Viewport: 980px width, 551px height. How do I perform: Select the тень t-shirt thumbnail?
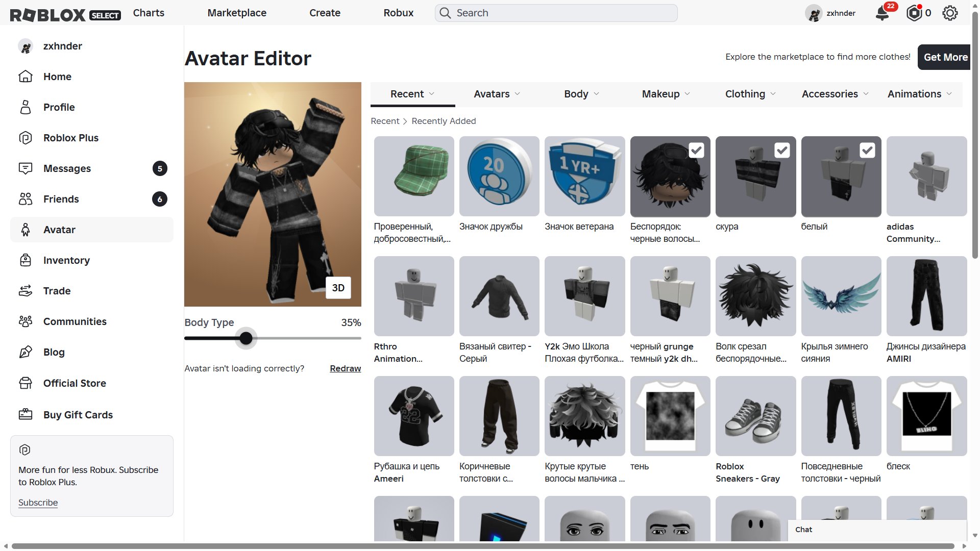[670, 416]
